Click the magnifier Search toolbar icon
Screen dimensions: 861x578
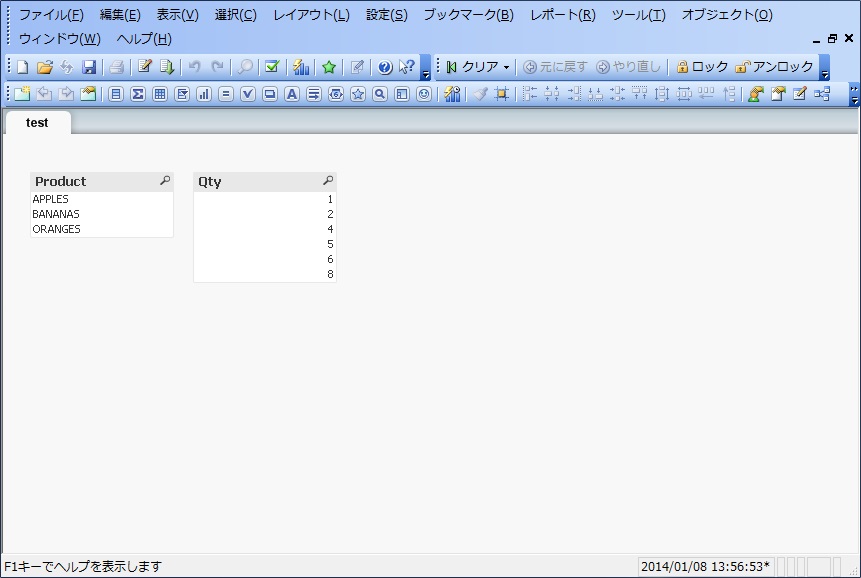(x=245, y=67)
